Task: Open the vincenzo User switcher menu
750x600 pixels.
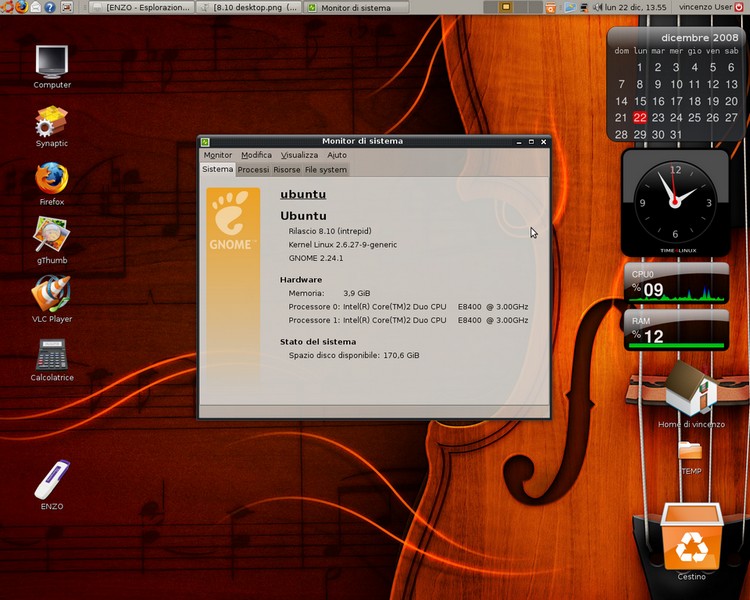Action: click(x=706, y=7)
